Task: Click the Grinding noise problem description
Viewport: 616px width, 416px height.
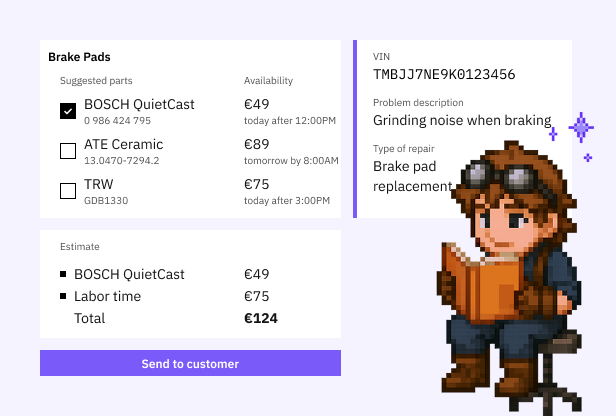Action: pos(462,120)
